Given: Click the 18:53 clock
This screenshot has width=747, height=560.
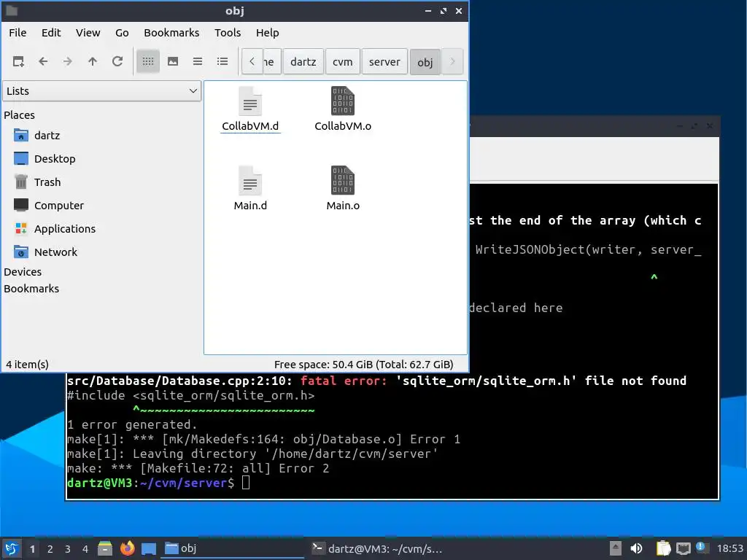Looking at the screenshot, I should tap(729, 548).
